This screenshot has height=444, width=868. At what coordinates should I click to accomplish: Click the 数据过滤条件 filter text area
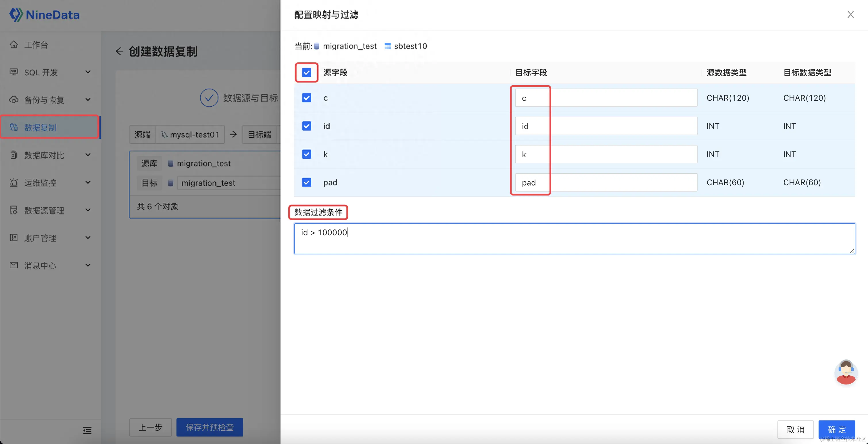574,239
